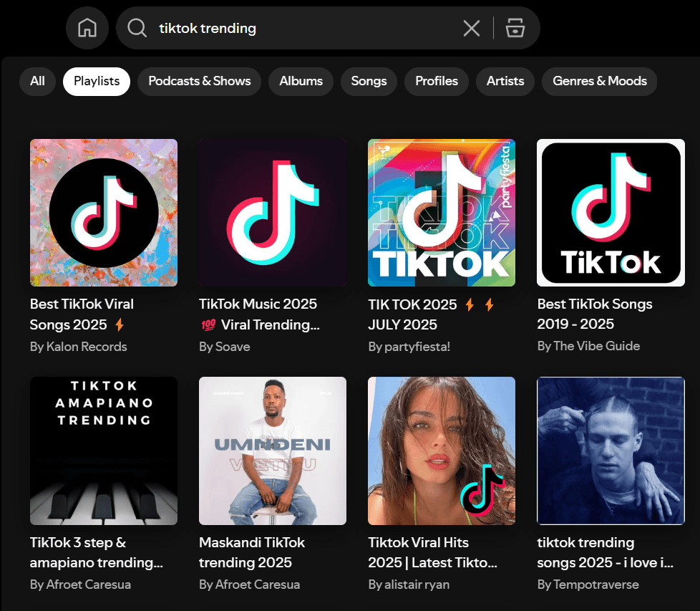Screen dimensions: 700x611
Task: Open the Artists filter
Action: coord(505,81)
